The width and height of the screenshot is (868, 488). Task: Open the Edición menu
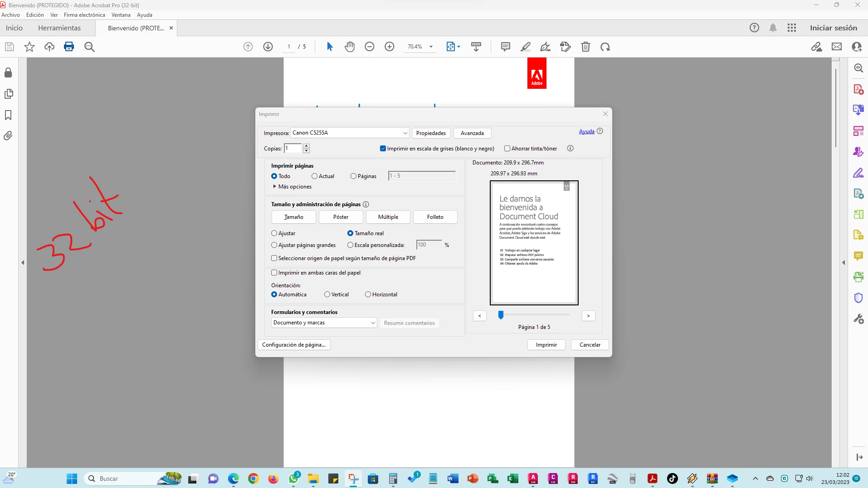[35, 15]
